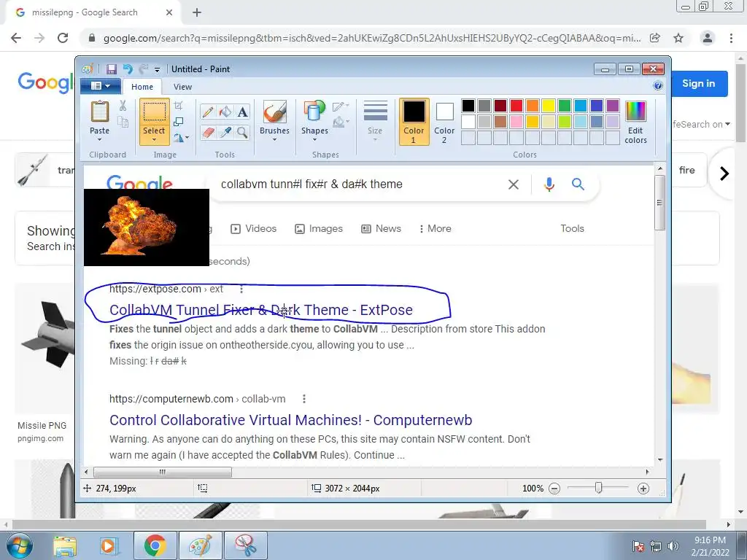Reload the Chrome page
747x560 pixels.
point(63,38)
